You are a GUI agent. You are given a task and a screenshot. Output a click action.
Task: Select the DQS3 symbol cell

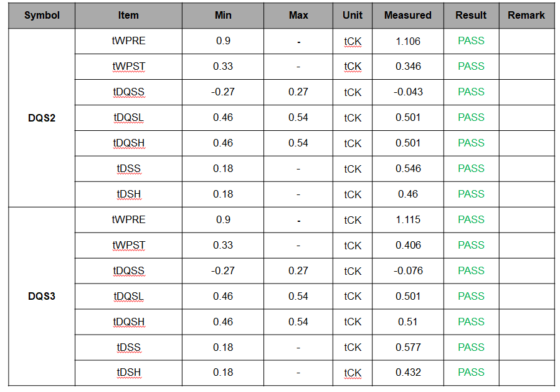(x=42, y=297)
